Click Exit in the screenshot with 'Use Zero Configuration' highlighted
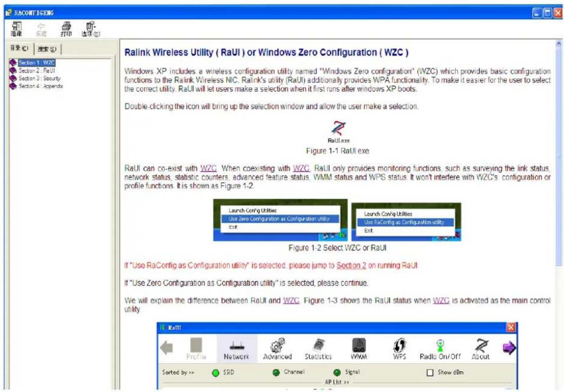 click(x=233, y=227)
